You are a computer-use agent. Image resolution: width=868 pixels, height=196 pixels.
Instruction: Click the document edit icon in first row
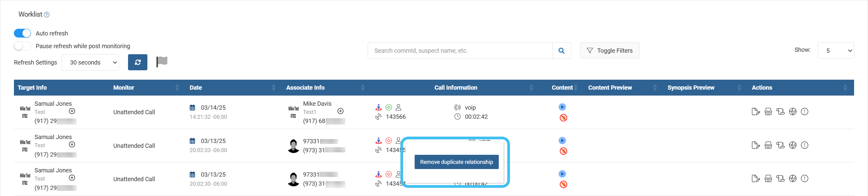755,112
